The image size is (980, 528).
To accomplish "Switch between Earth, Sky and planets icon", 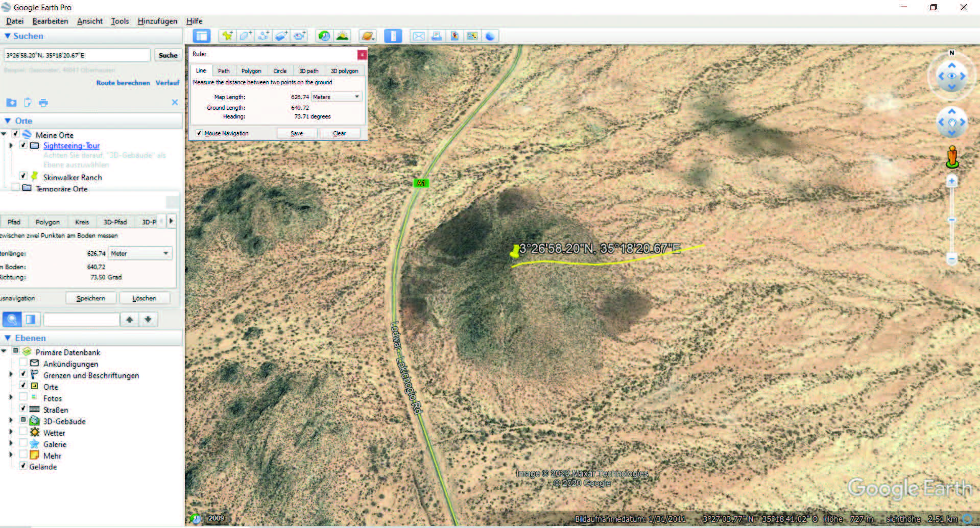I will coord(367,36).
